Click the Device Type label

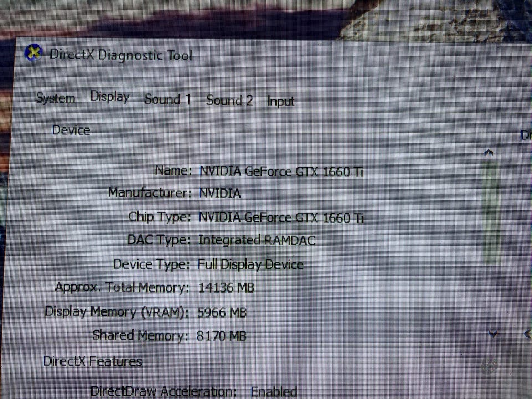pyautogui.click(x=151, y=264)
